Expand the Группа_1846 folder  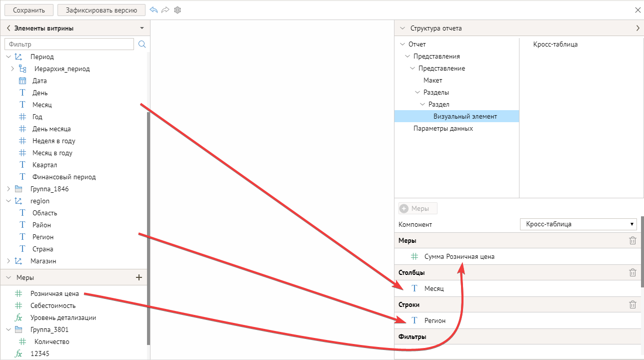point(8,189)
